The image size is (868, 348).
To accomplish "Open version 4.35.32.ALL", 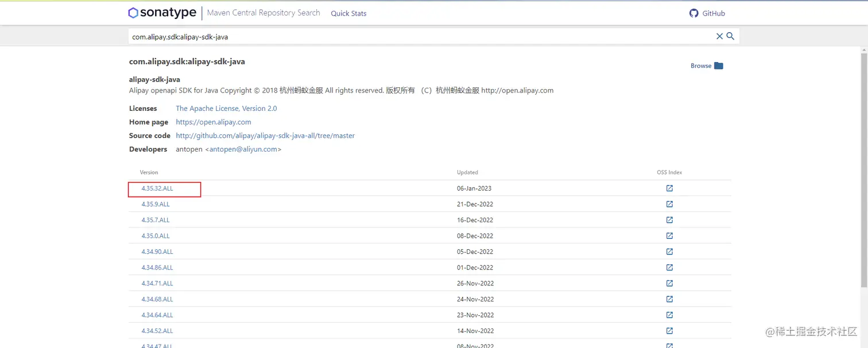I will [x=157, y=188].
